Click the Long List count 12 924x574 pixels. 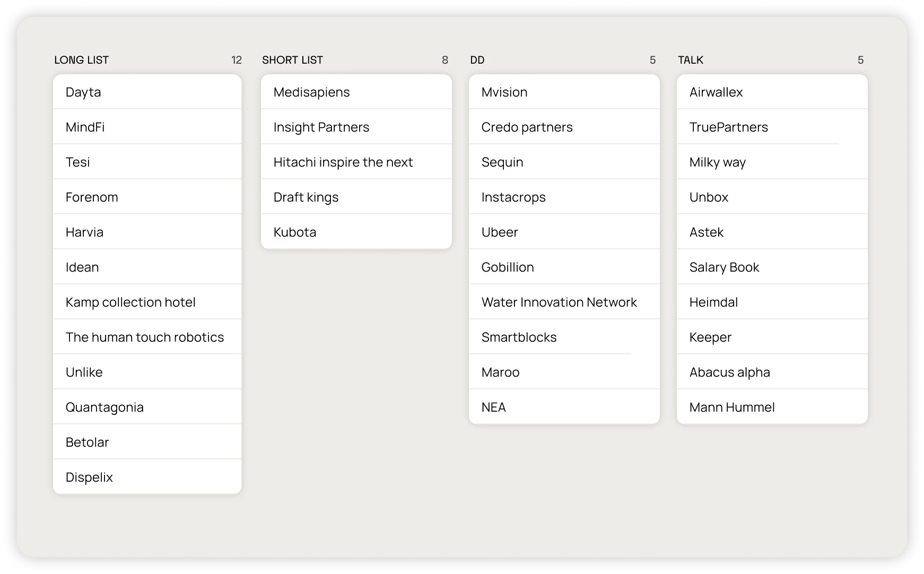click(x=237, y=60)
